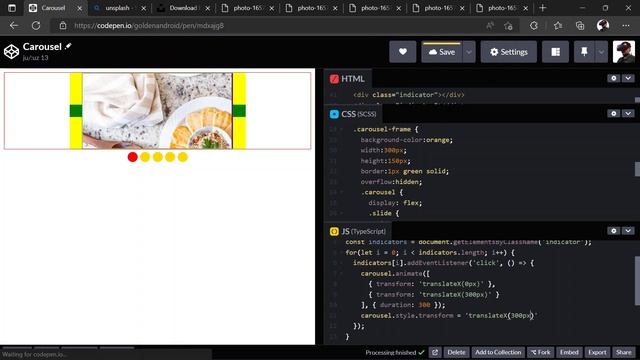Expand the pin options dropdown arrow
Viewport: 640px width, 360px height.
(x=601, y=52)
